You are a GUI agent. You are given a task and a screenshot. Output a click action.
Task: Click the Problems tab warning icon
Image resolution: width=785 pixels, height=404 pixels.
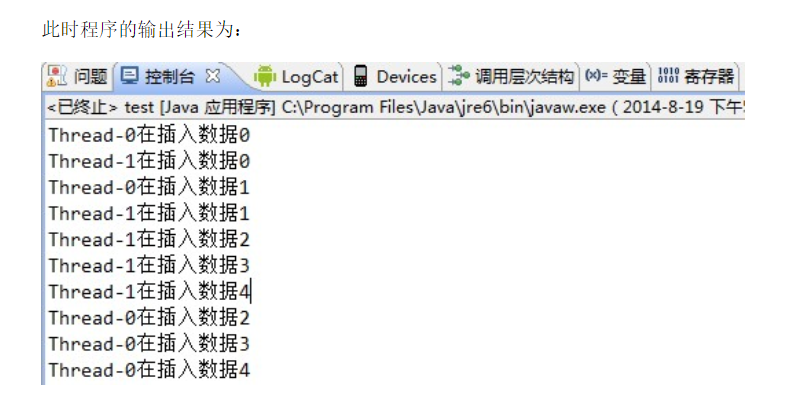[x=57, y=77]
